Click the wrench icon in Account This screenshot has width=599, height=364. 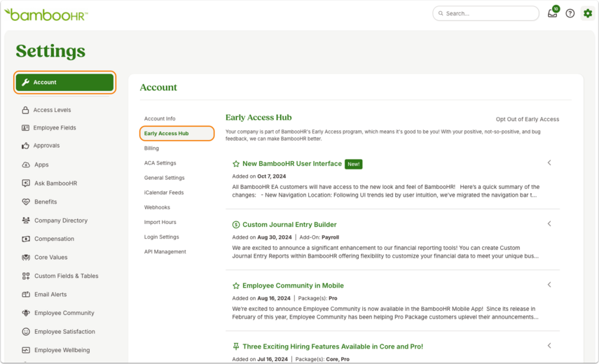(x=26, y=82)
